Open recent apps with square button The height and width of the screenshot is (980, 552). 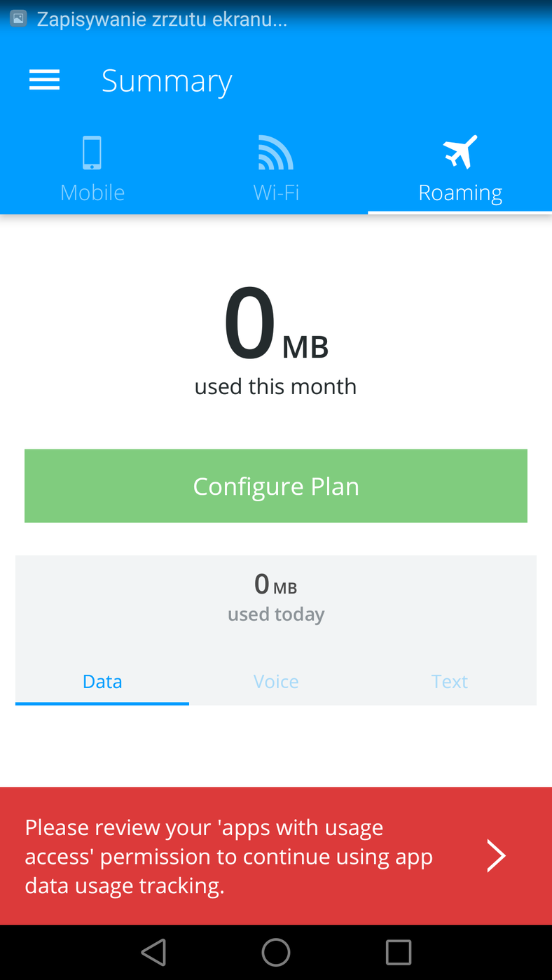[x=399, y=952]
